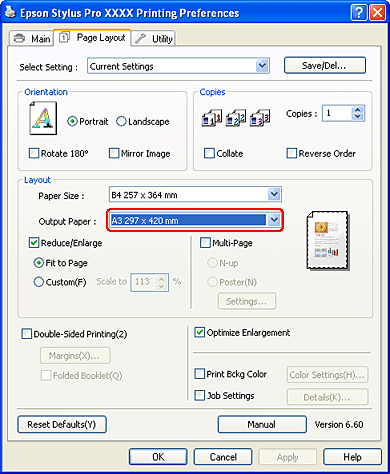This screenshot has height=474, width=390.
Task: Uncheck Optimize Enlargement
Action: (x=199, y=332)
